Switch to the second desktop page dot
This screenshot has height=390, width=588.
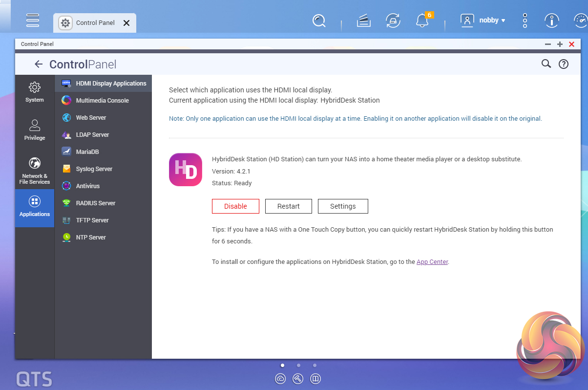tap(298, 365)
